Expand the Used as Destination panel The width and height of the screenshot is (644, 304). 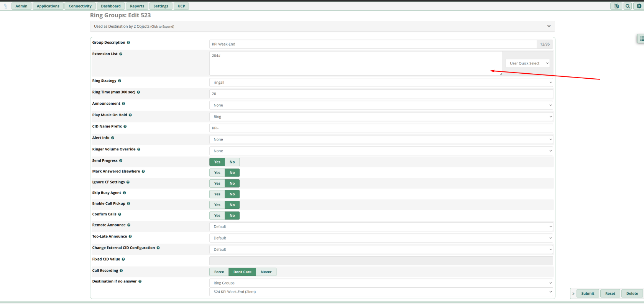(x=322, y=26)
